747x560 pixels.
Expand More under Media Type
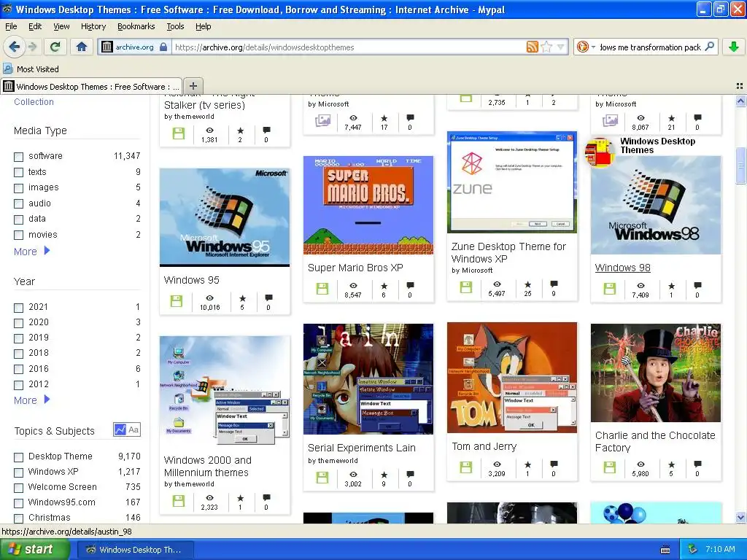(x=32, y=252)
